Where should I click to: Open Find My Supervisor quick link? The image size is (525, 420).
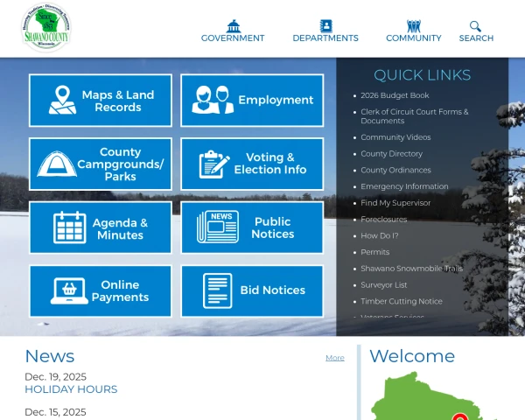coord(395,203)
